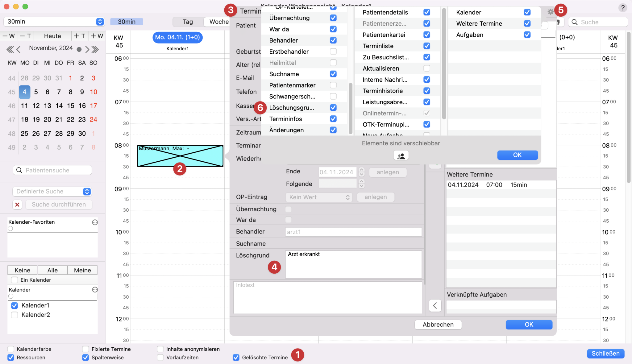Click the Patientensuche input field
Viewport: 632px width, 364px height.
(x=52, y=170)
